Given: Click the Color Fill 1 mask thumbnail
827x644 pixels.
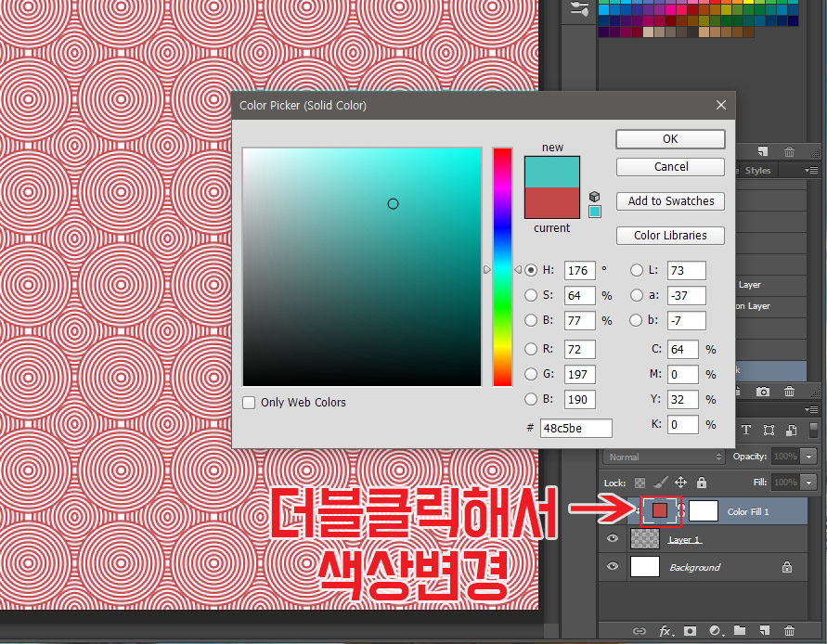Looking at the screenshot, I should 703,510.
